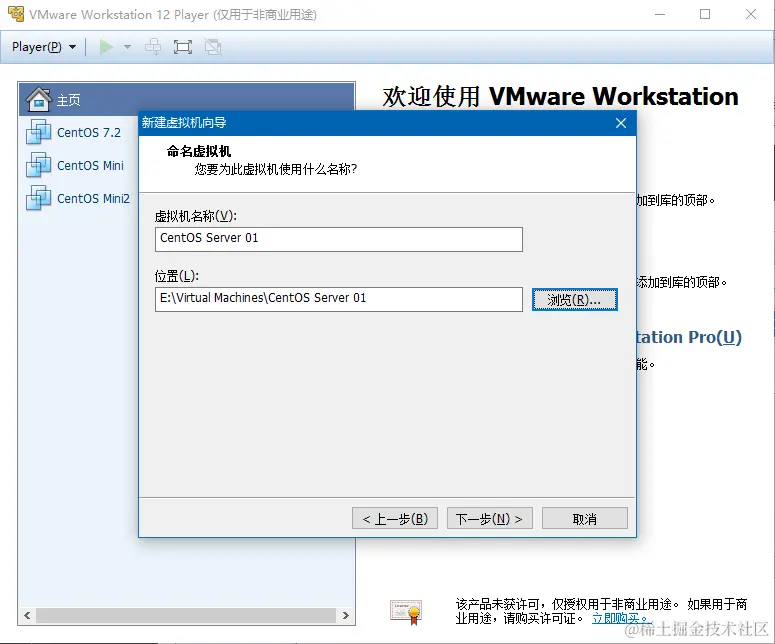Click the 取消 cancel button
775x644 pixels.
coord(585,518)
